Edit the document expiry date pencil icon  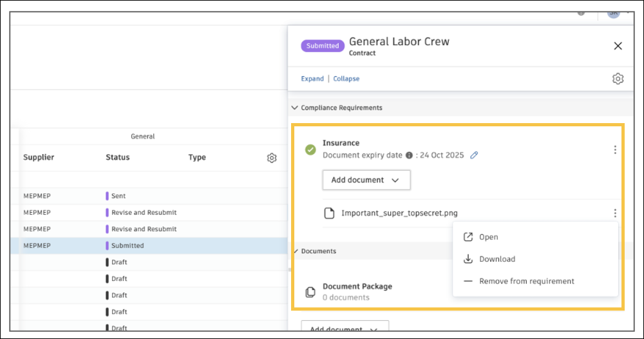475,155
